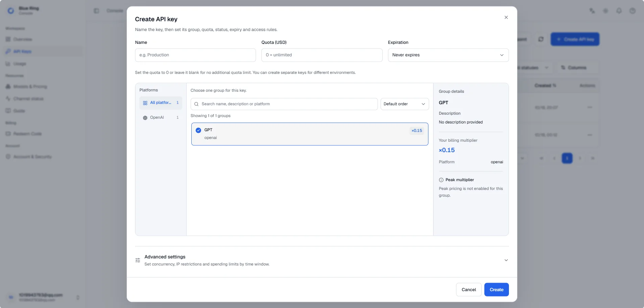
Task: Click the openai platform value in Group details
Action: (x=497, y=162)
